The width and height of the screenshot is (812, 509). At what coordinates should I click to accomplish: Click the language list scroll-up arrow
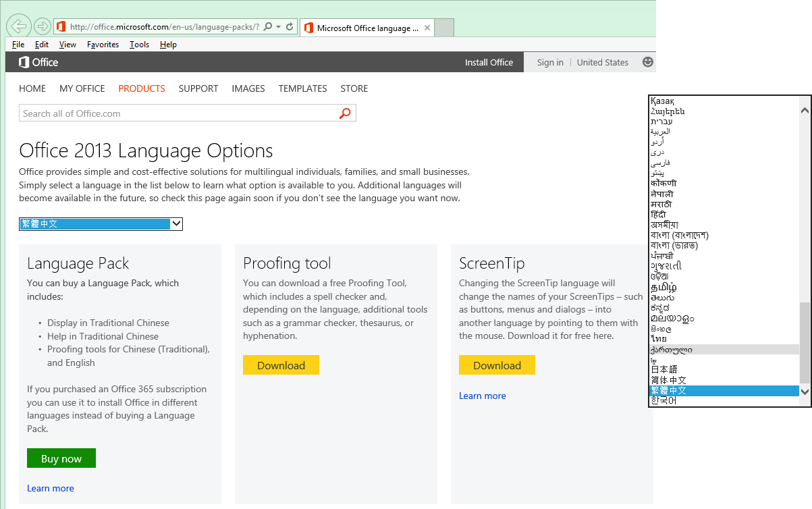pyautogui.click(x=805, y=110)
